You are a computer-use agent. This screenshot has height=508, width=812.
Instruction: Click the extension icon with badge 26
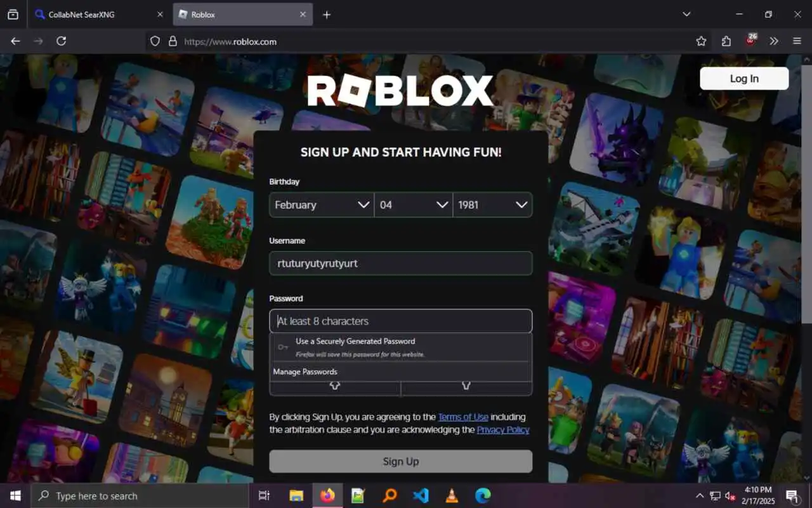751,40
